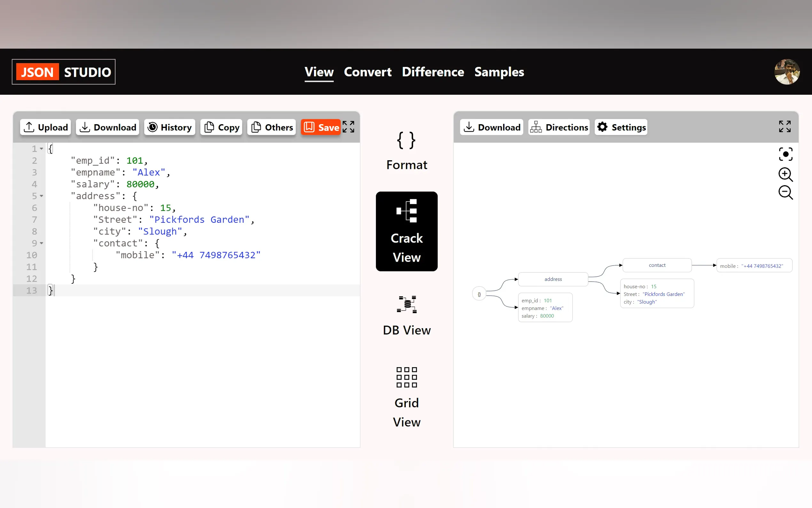Viewport: 812px width, 508px height.
Task: Collapse the fold arrow on line 1
Action: tap(42, 149)
